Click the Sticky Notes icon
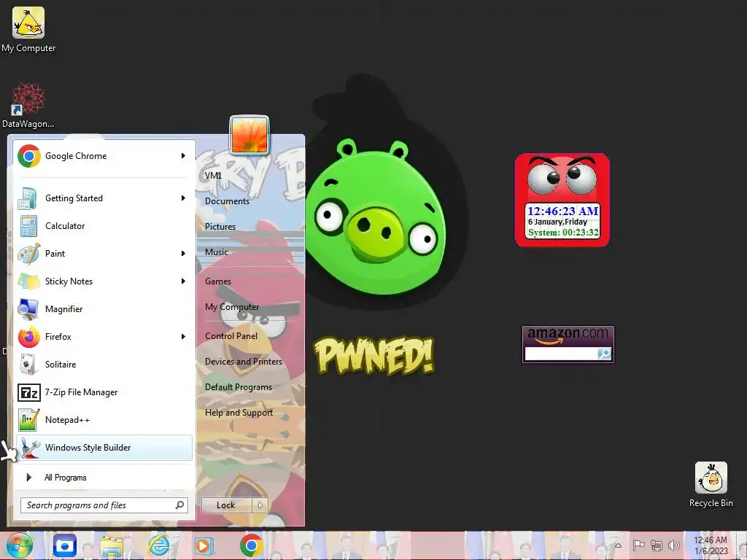 tap(28, 281)
